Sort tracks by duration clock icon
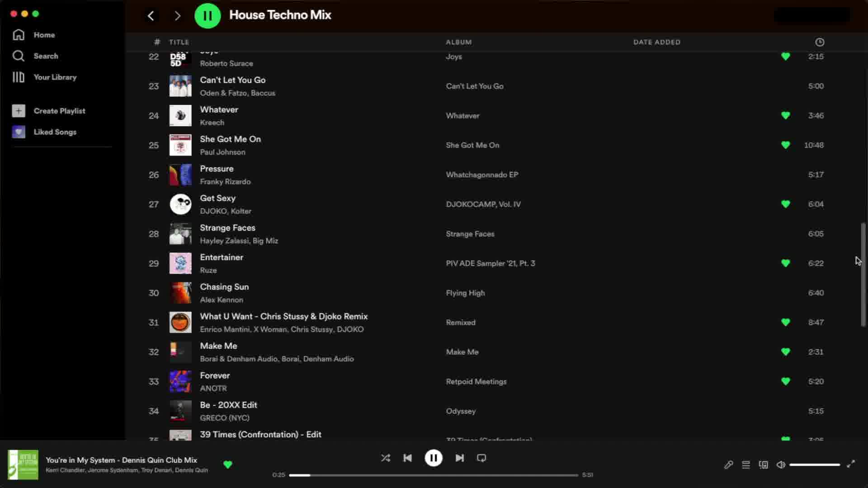Screen dimensions: 868x488 tap(820, 42)
